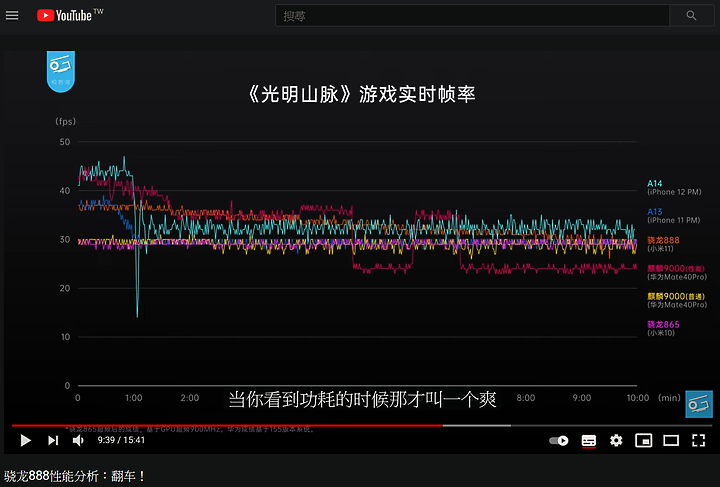Image resolution: width=720 pixels, height=487 pixels.
Task: Open video settings gear
Action: pos(616,441)
